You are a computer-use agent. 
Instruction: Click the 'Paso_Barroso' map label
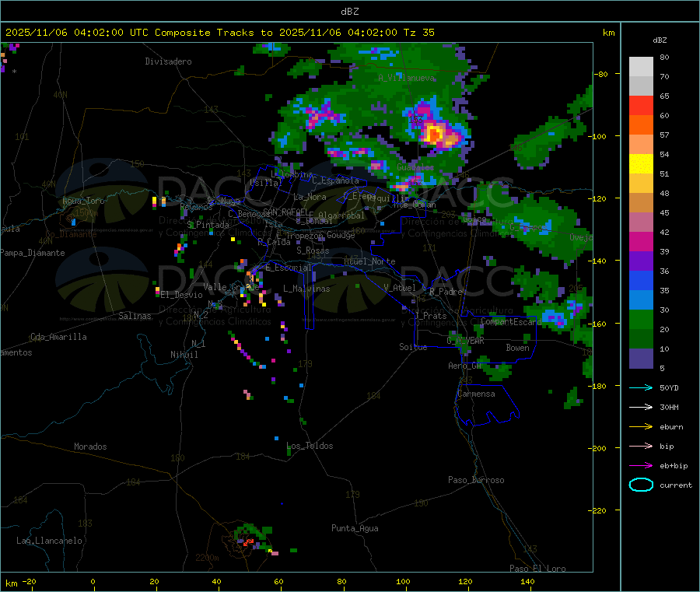click(476, 480)
